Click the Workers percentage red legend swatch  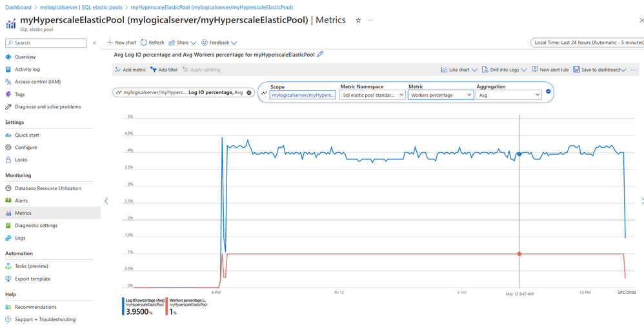[x=166, y=306]
